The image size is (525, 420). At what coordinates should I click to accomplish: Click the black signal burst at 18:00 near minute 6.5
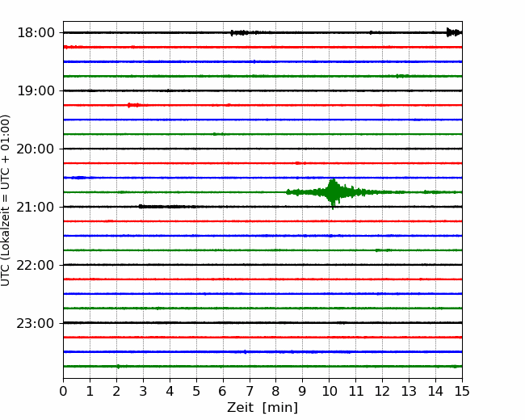coord(240,32)
